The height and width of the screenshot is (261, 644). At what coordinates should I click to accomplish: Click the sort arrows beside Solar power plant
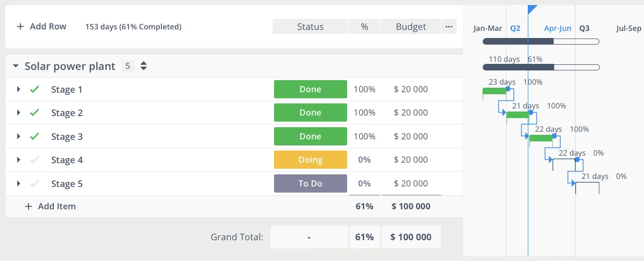point(144,66)
